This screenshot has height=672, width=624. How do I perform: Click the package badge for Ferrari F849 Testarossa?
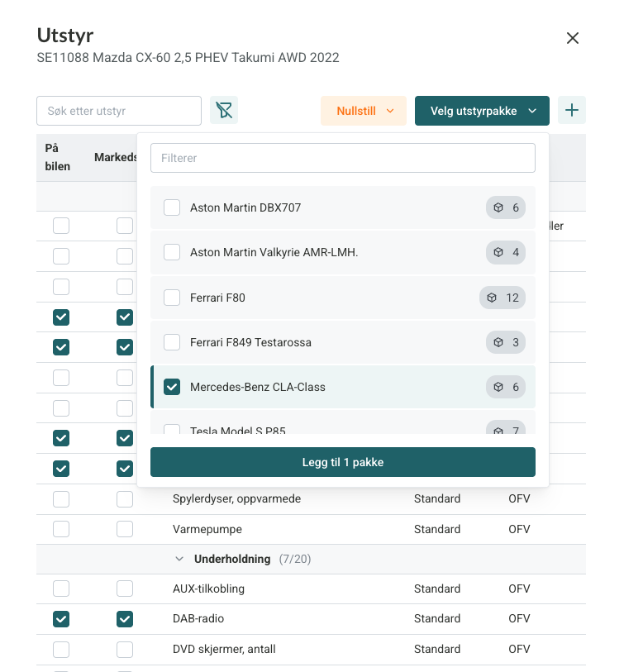[x=506, y=342]
